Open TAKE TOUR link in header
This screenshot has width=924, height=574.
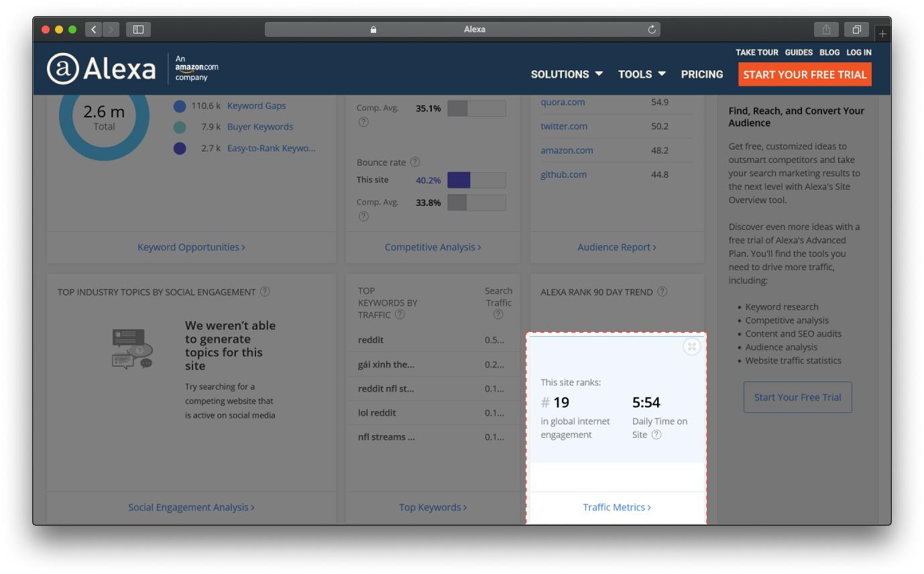[x=757, y=52]
